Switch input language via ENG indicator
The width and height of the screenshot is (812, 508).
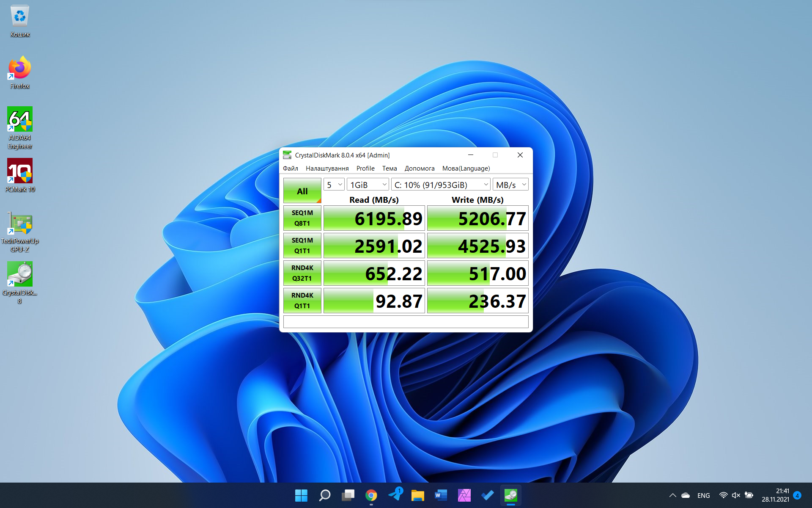tap(704, 495)
